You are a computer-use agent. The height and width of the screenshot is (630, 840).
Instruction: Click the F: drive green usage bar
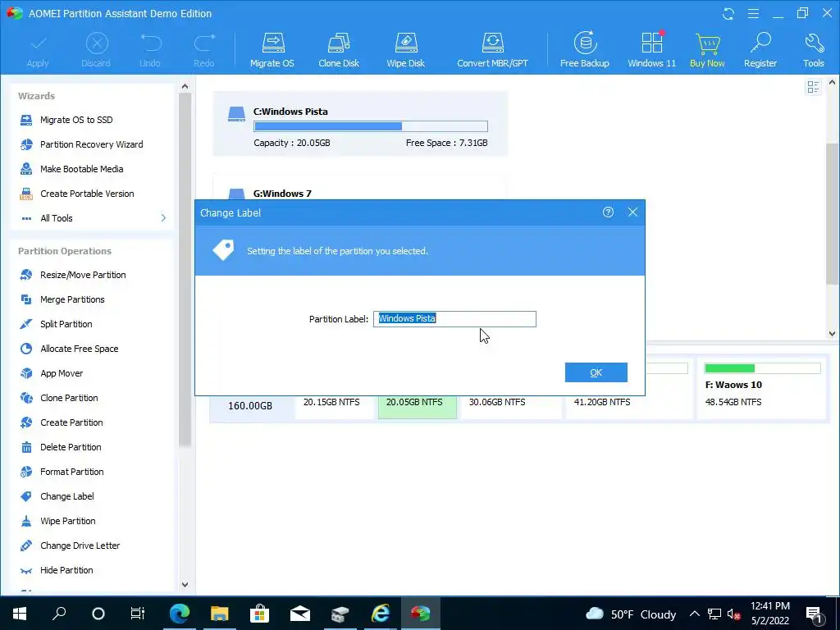coord(763,368)
